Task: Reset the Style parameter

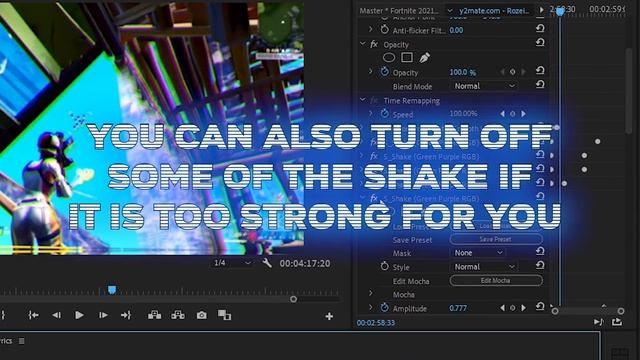Action: coord(540,265)
